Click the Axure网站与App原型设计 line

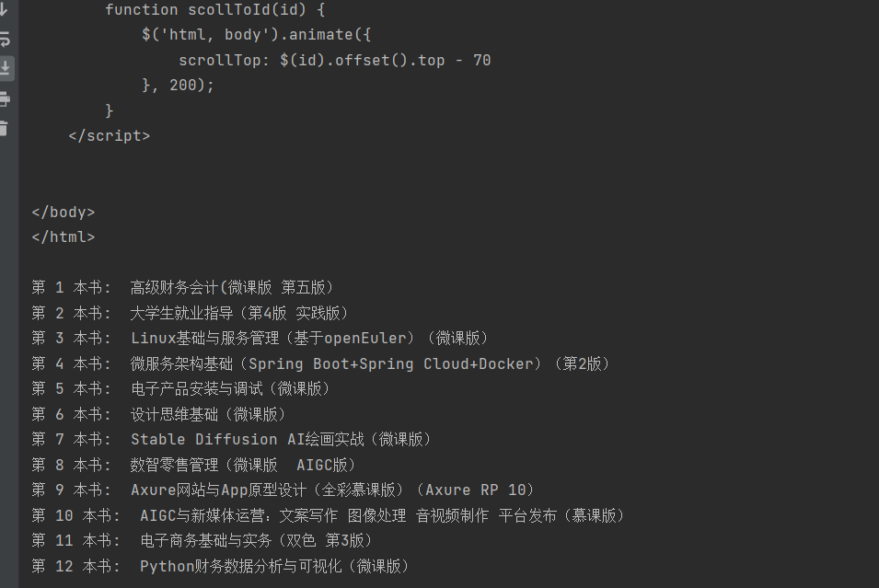point(332,490)
